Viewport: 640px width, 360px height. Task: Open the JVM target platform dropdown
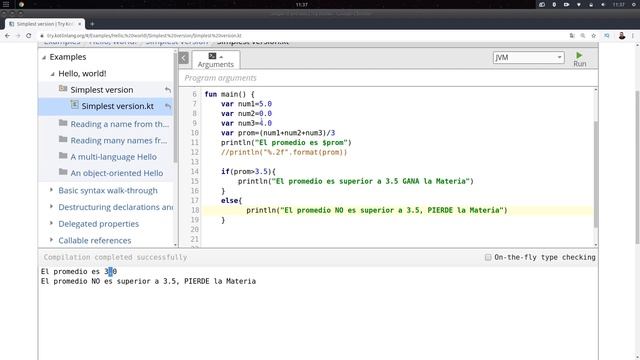click(x=529, y=58)
